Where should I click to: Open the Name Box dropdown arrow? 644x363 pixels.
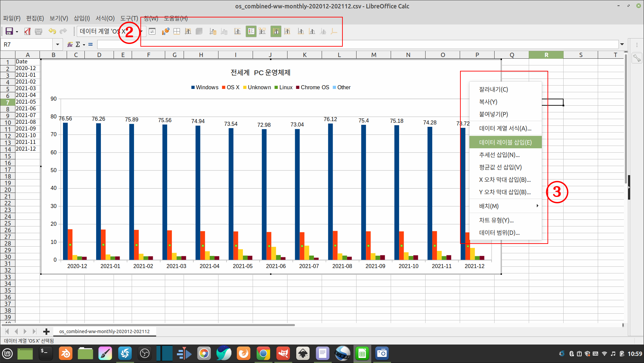pos(57,44)
